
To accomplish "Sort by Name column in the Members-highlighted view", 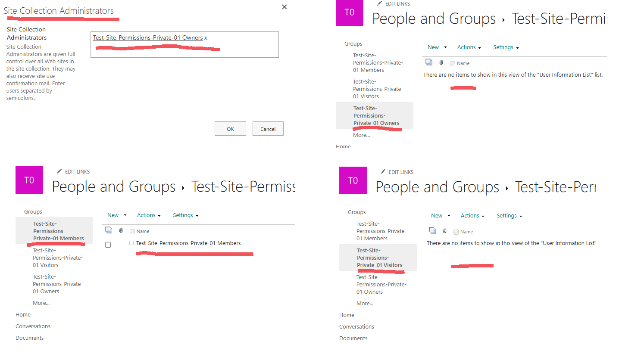I will [x=143, y=231].
